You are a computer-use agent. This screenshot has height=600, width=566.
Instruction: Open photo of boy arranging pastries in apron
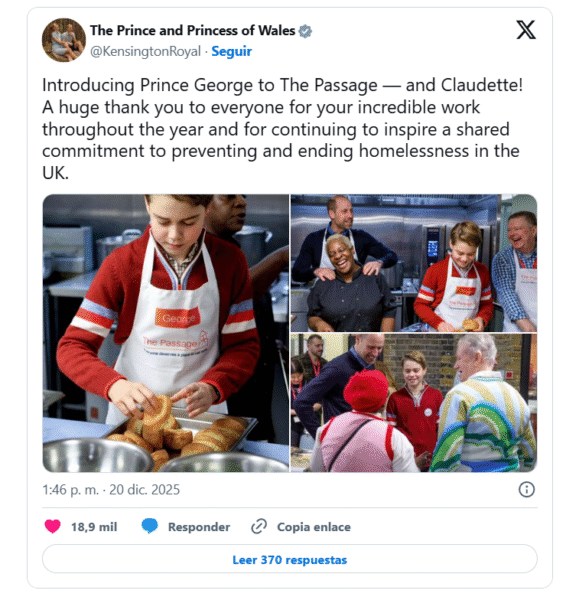pos(166,333)
